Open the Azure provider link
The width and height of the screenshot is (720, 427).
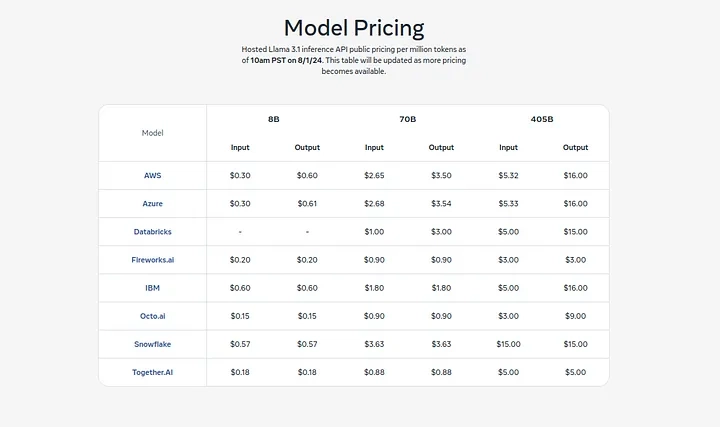click(x=152, y=203)
